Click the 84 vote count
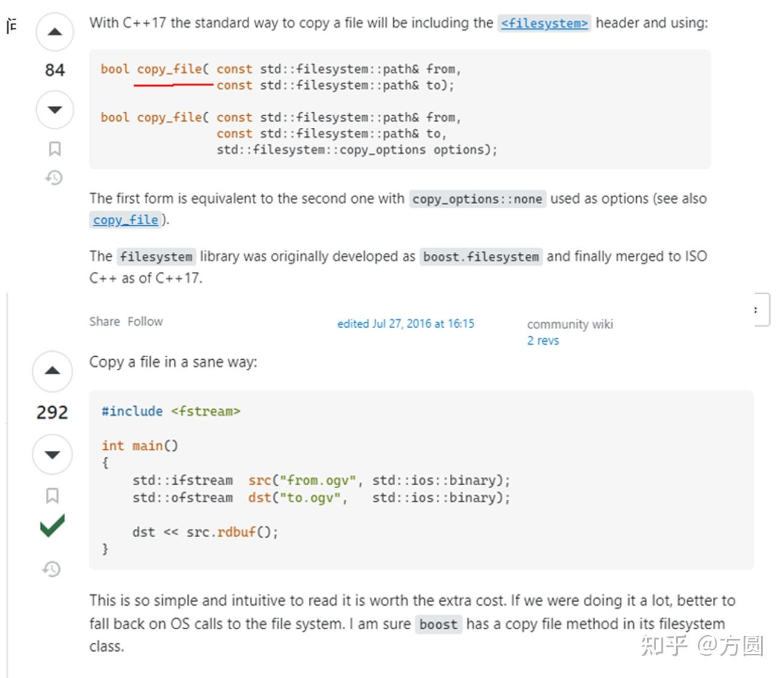 tap(55, 70)
